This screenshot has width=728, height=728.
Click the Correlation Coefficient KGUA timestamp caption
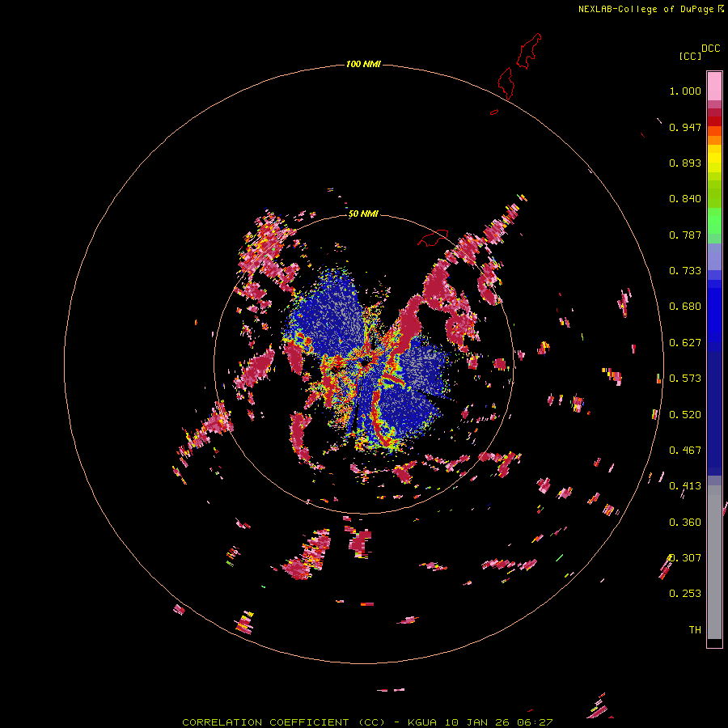(x=367, y=722)
